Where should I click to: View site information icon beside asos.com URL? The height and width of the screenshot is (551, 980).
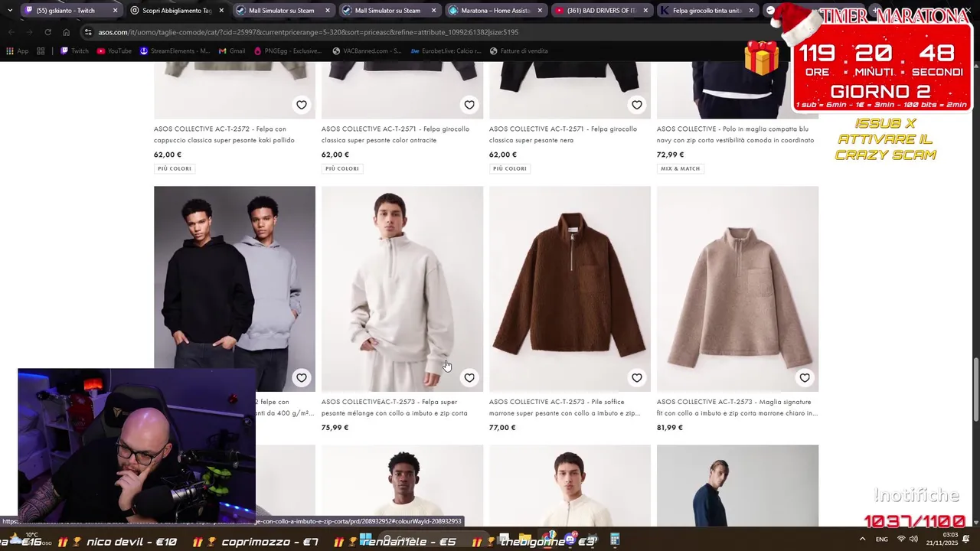89,32
